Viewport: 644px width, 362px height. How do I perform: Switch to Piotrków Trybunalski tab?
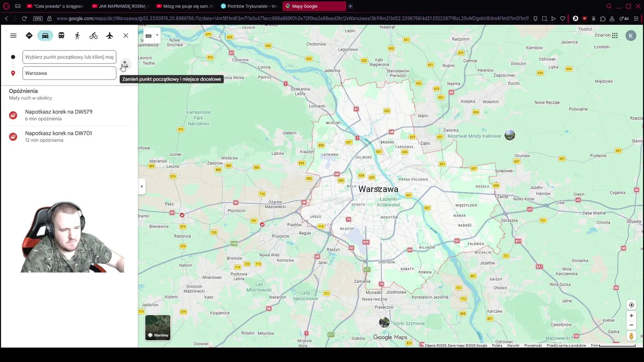click(249, 6)
